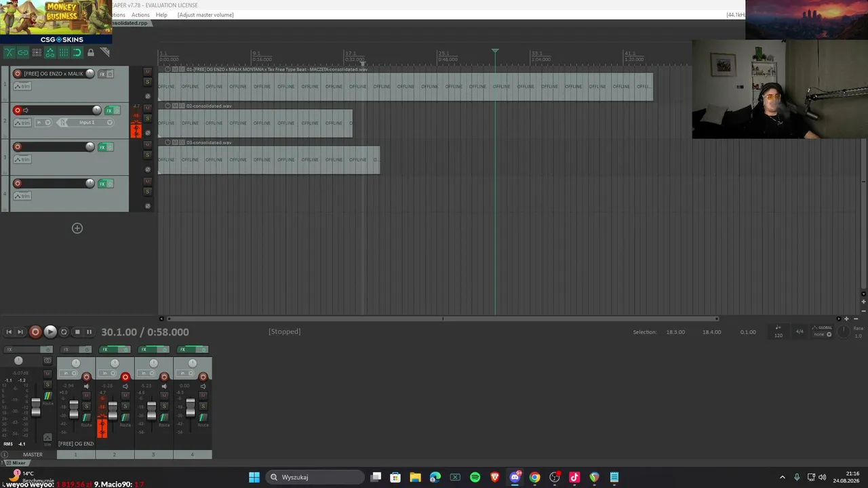868x488 pixels.
Task: Toggle record monitoring speaker icon on track 2
Action: click(26, 110)
